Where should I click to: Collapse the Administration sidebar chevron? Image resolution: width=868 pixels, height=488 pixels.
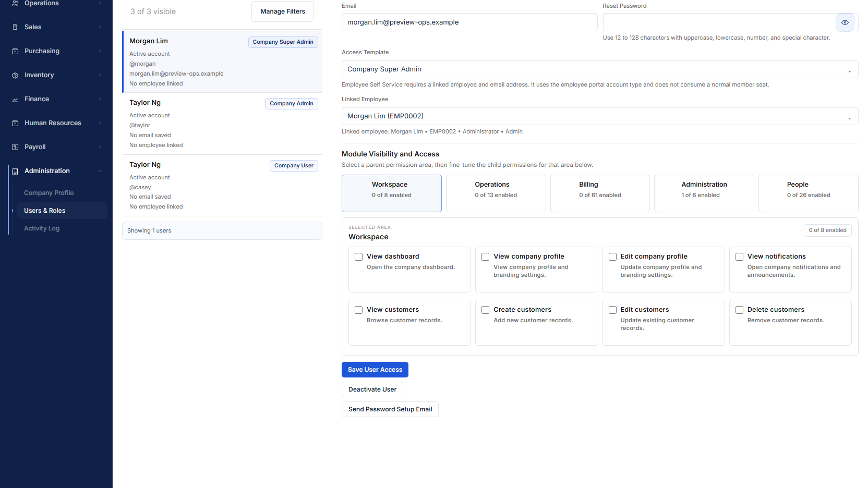[100, 171]
